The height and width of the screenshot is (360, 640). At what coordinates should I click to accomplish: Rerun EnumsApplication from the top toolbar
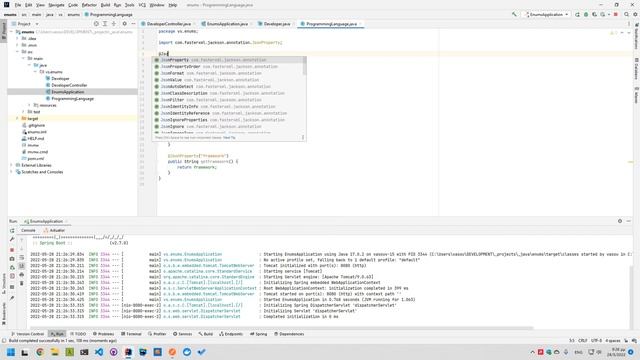tap(577, 14)
